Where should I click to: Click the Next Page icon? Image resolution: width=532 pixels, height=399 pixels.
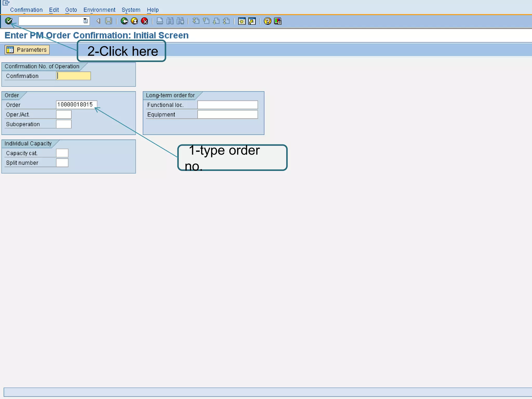[216, 21]
